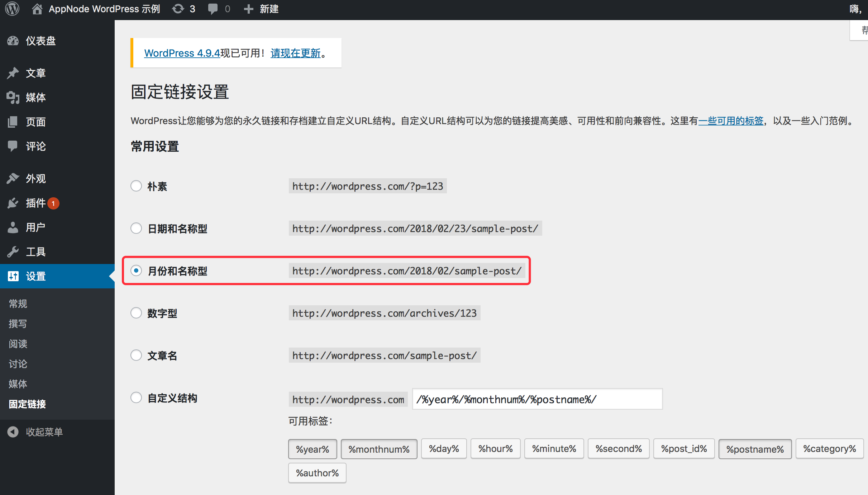868x495 pixels.
Task: Click the 仪表盘 dashboard gauge icon
Action: [x=13, y=41]
